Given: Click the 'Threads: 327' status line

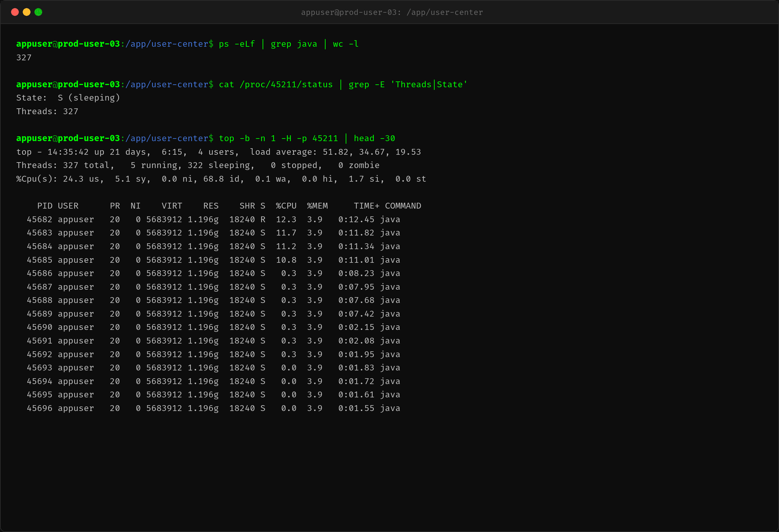Looking at the screenshot, I should (47, 112).
